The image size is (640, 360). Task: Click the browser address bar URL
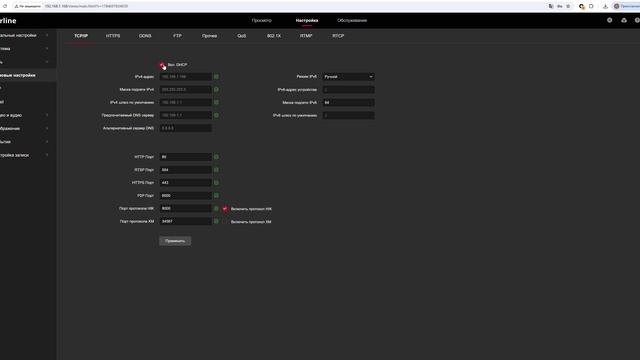[86, 6]
